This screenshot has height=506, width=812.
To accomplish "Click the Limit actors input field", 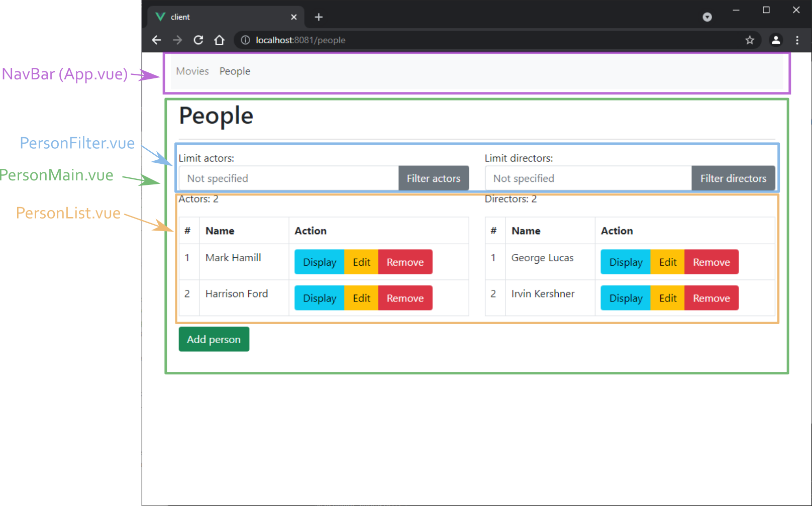I will (289, 178).
